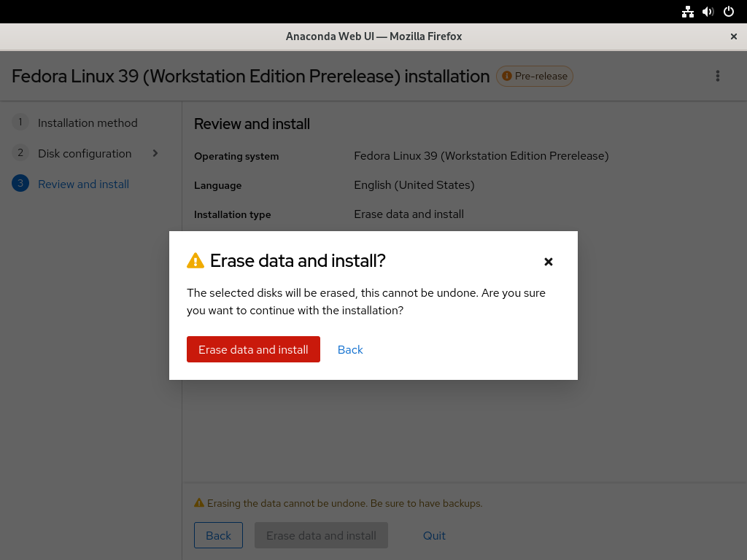
Task: Select the Review and install step
Action: coord(83,184)
